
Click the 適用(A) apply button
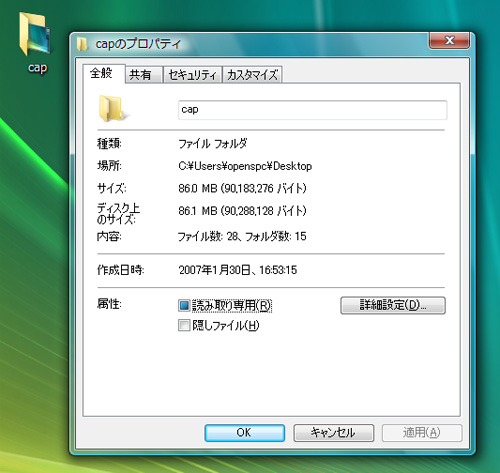pyautogui.click(x=422, y=433)
